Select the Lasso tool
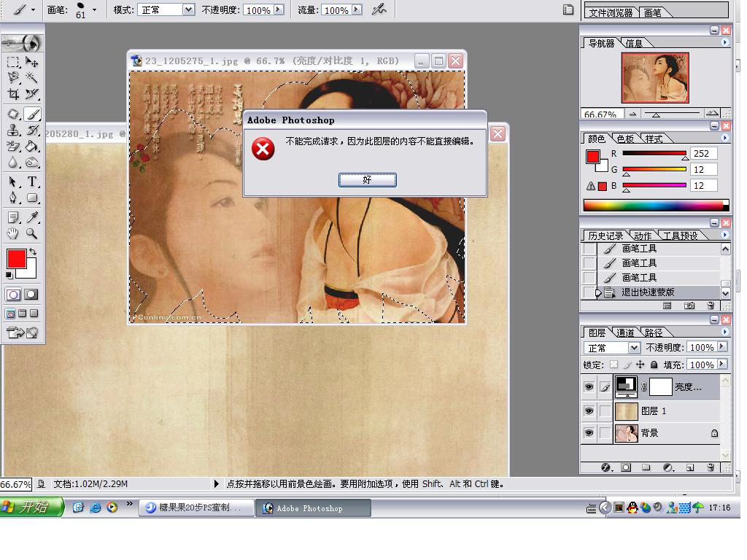This screenshot has width=747, height=560. click(x=13, y=77)
